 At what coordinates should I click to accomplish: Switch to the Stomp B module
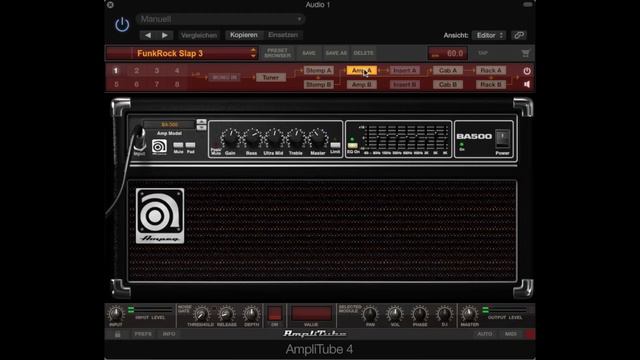point(318,84)
